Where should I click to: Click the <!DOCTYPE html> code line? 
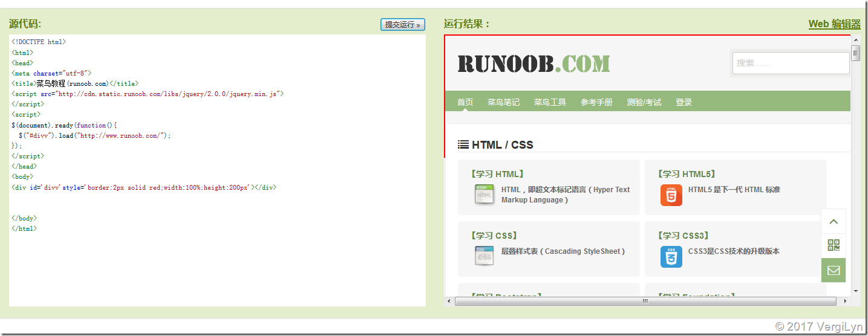[x=39, y=42]
